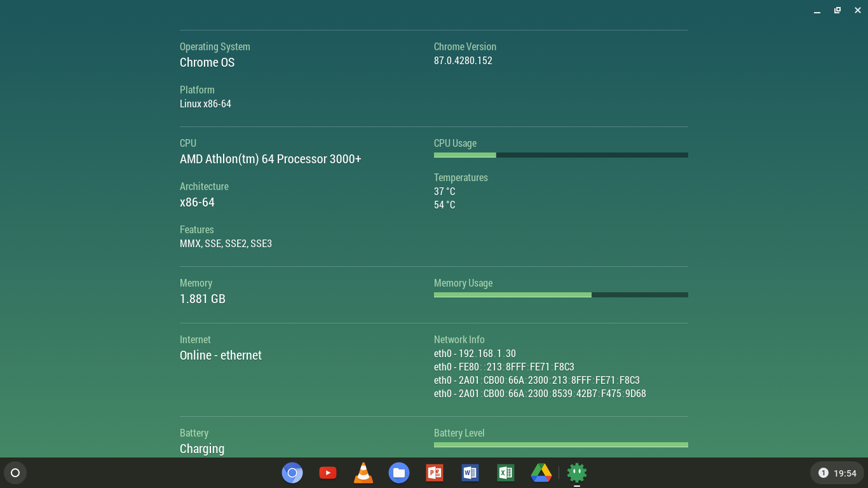Open the notification badge showing 1
Screen dimensions: 868x488
coord(824,473)
